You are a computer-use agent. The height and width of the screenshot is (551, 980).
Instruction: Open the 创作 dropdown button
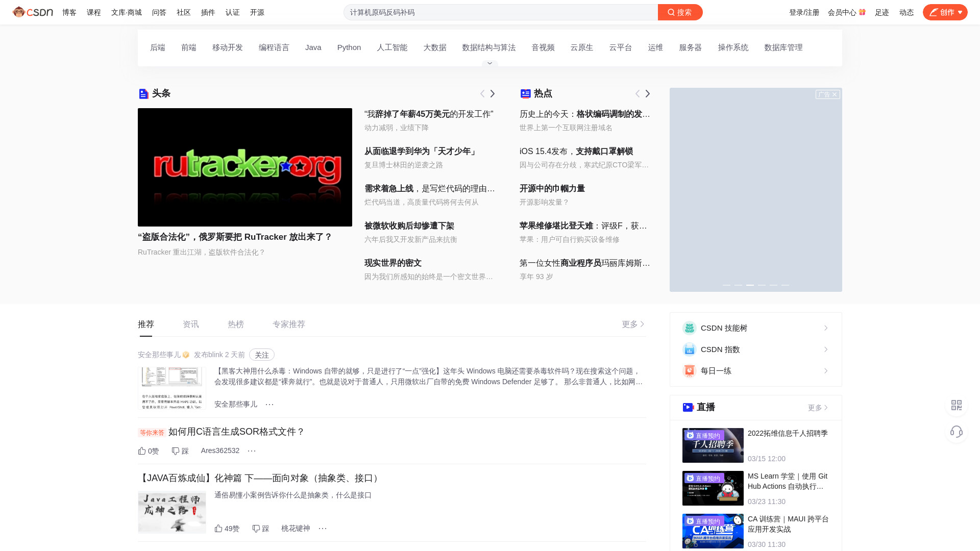pos(945,12)
